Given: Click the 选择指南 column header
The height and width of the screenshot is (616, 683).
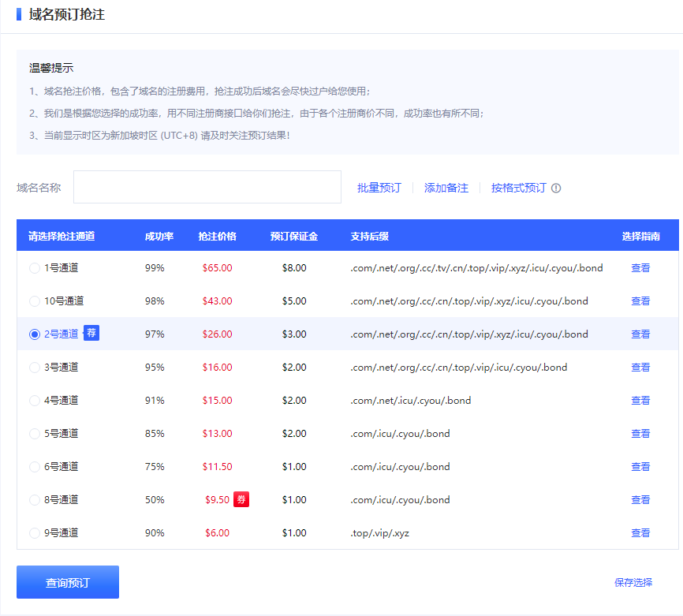Looking at the screenshot, I should tap(640, 236).
